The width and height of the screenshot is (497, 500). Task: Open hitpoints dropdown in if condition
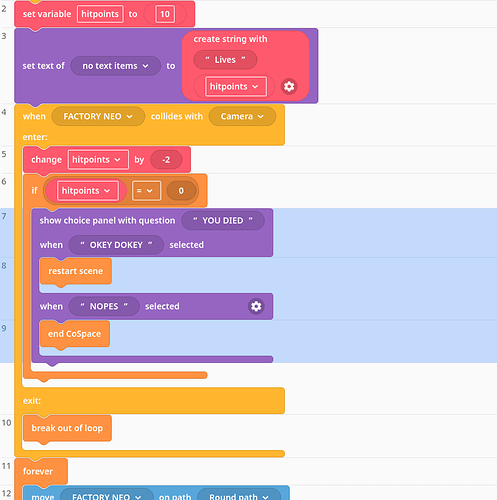pyautogui.click(x=88, y=191)
